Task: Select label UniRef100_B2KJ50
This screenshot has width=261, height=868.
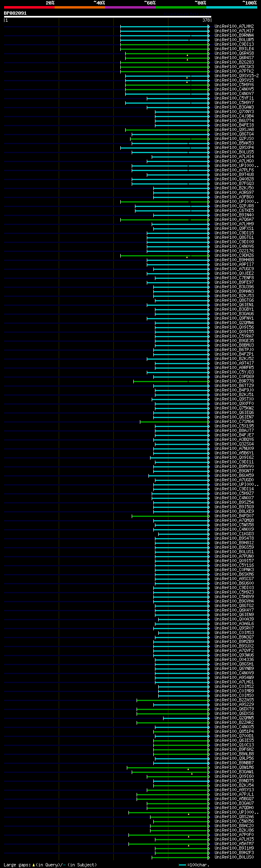Action: [234, 188]
